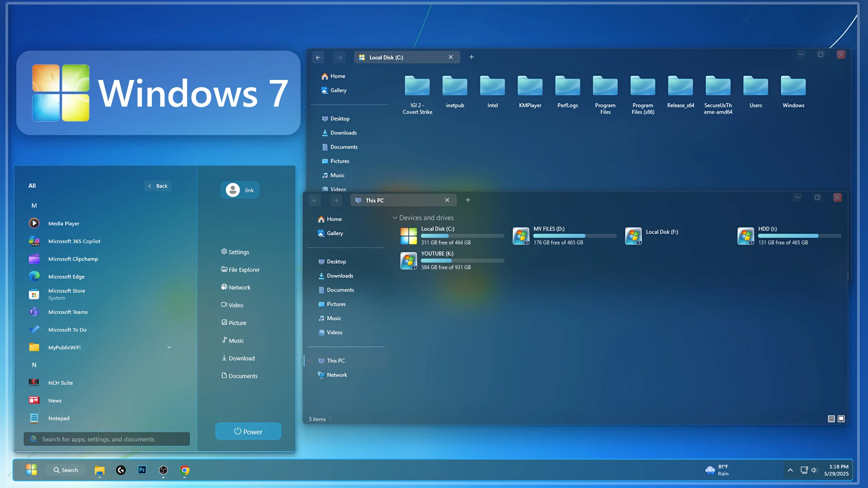
Task: Open Google Chrome from the taskbar
Action: (185, 470)
